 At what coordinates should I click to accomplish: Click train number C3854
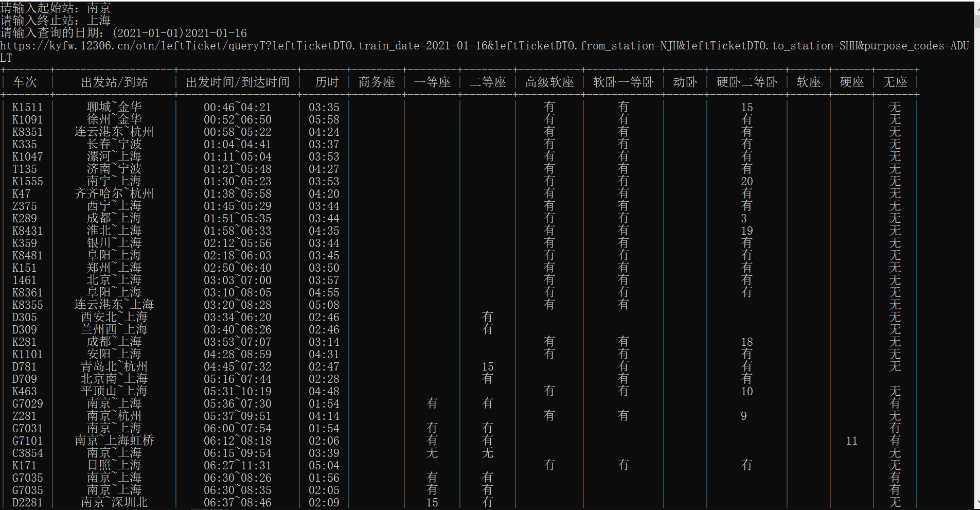point(28,453)
